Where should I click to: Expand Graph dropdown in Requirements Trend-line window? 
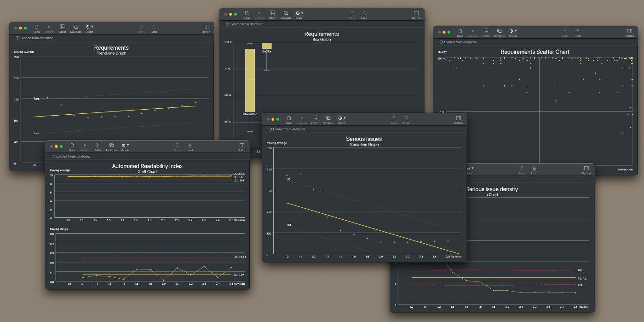tap(89, 29)
